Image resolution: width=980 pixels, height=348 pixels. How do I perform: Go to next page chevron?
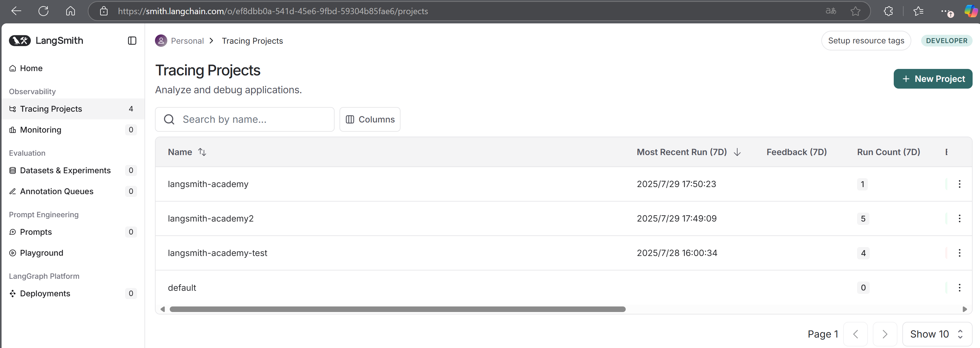point(884,334)
